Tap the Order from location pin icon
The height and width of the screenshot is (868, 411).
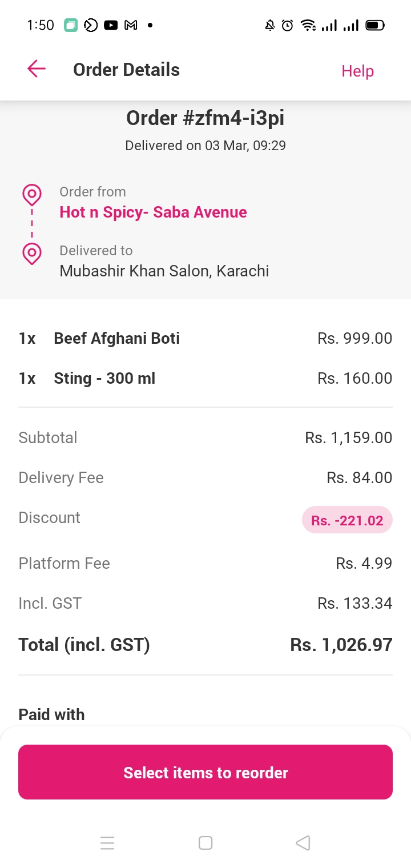click(x=32, y=195)
